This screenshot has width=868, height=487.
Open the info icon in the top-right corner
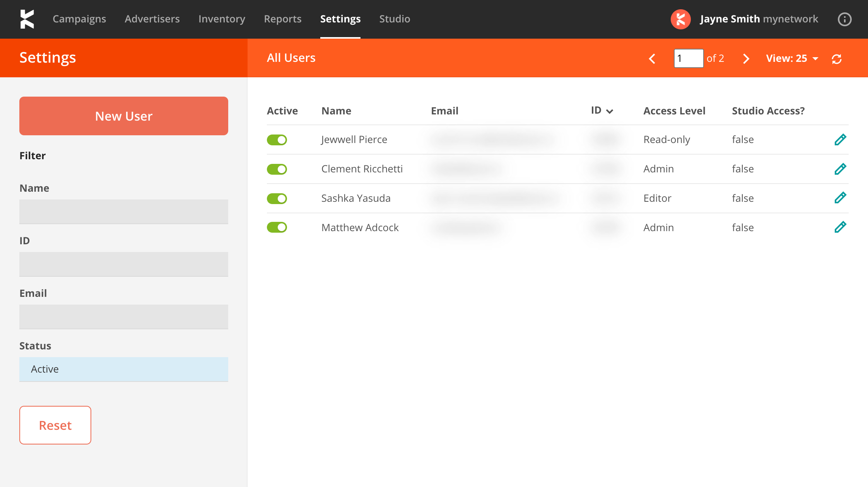click(x=844, y=19)
